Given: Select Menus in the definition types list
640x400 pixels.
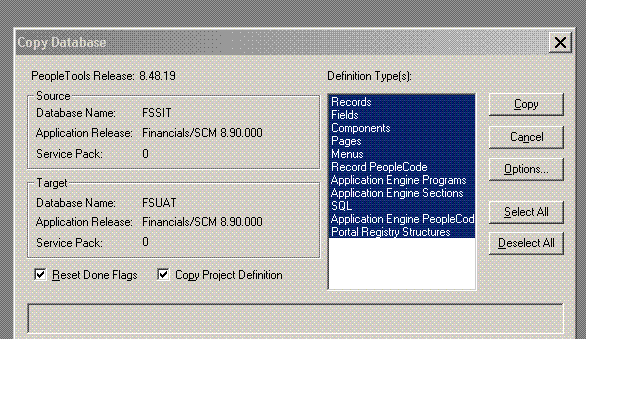Looking at the screenshot, I should coord(402,154).
